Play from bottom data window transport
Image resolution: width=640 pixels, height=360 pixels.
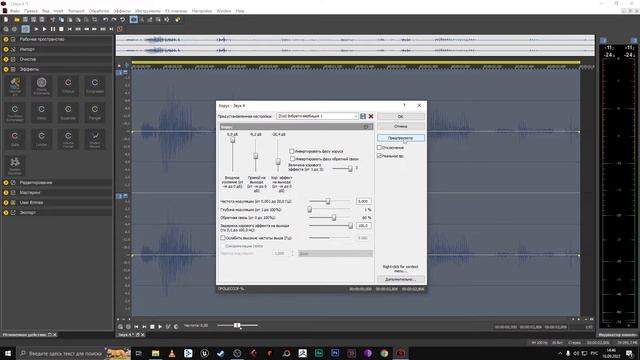[x=160, y=327]
